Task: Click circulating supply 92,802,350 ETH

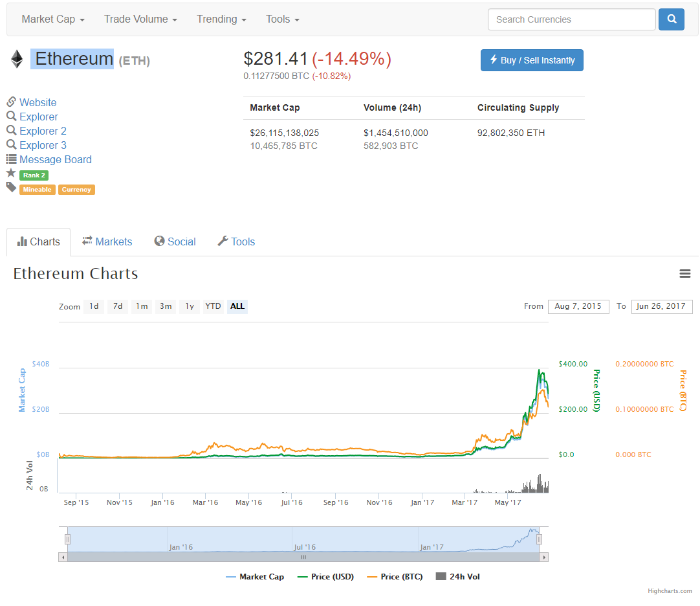Action: point(510,133)
